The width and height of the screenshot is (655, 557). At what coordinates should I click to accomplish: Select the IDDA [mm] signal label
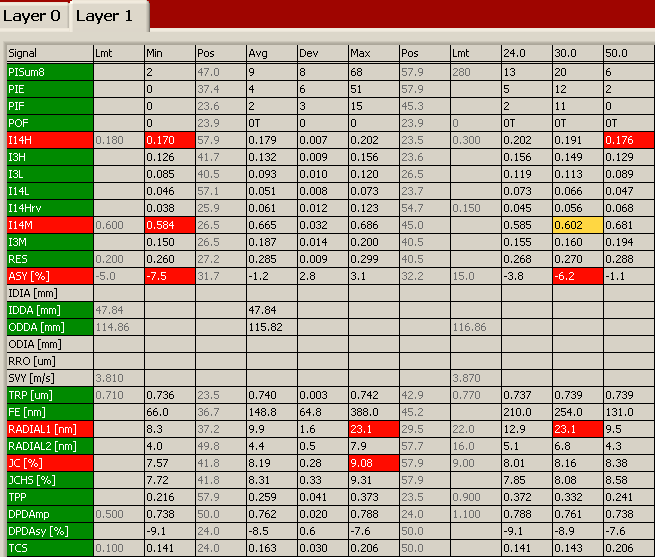click(x=50, y=310)
